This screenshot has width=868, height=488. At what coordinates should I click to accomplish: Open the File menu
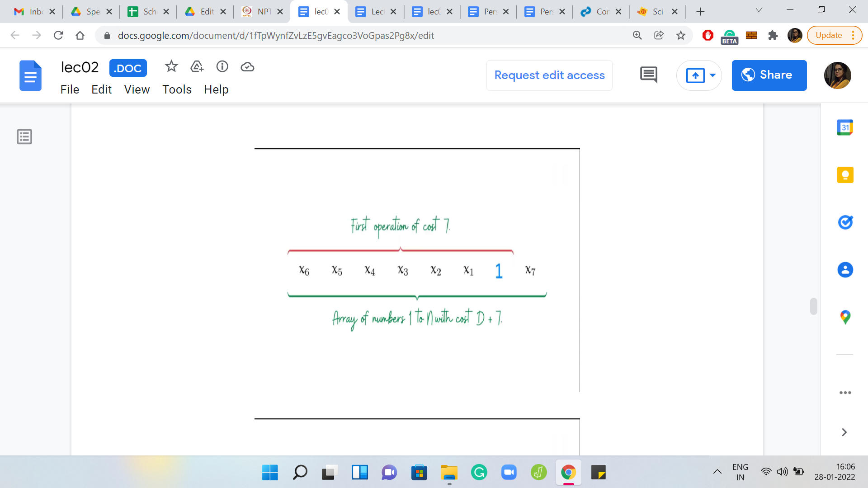pyautogui.click(x=70, y=89)
